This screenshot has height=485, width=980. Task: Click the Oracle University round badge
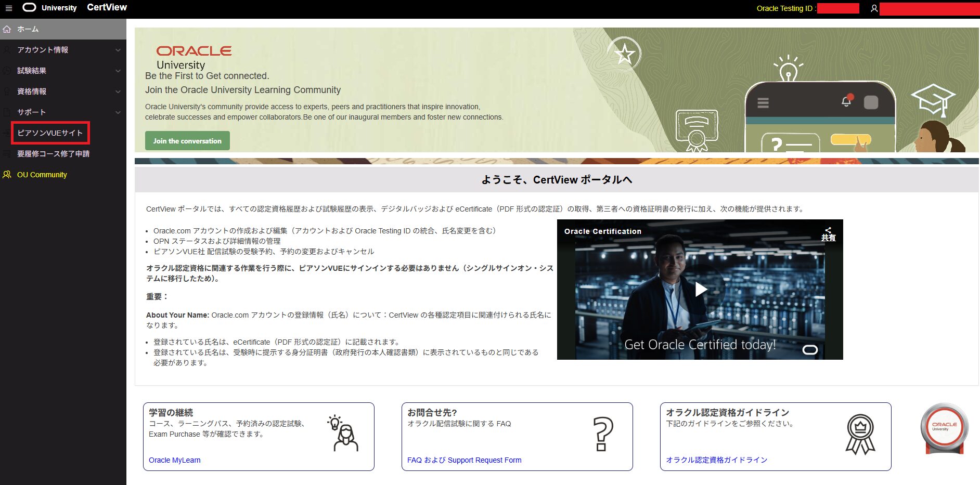944,428
